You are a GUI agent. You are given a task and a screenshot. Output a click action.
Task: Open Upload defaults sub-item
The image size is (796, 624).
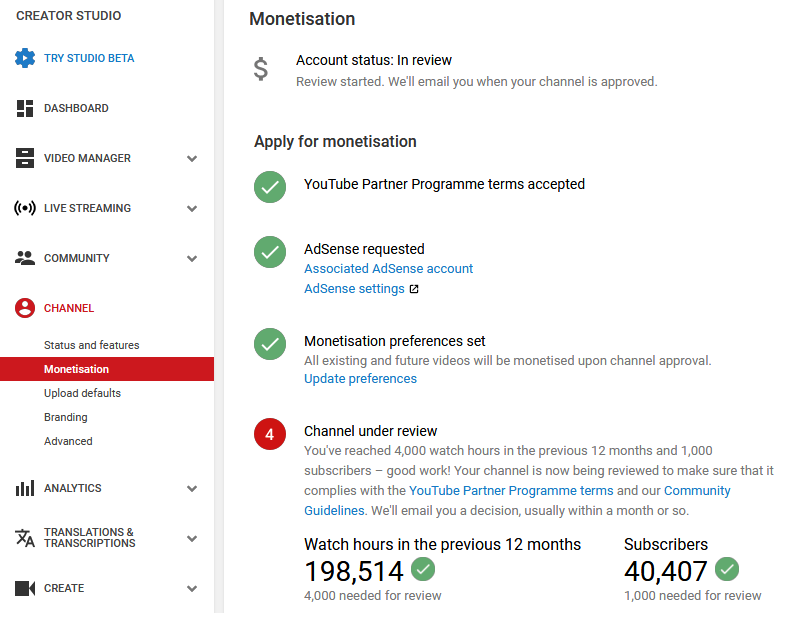82,393
